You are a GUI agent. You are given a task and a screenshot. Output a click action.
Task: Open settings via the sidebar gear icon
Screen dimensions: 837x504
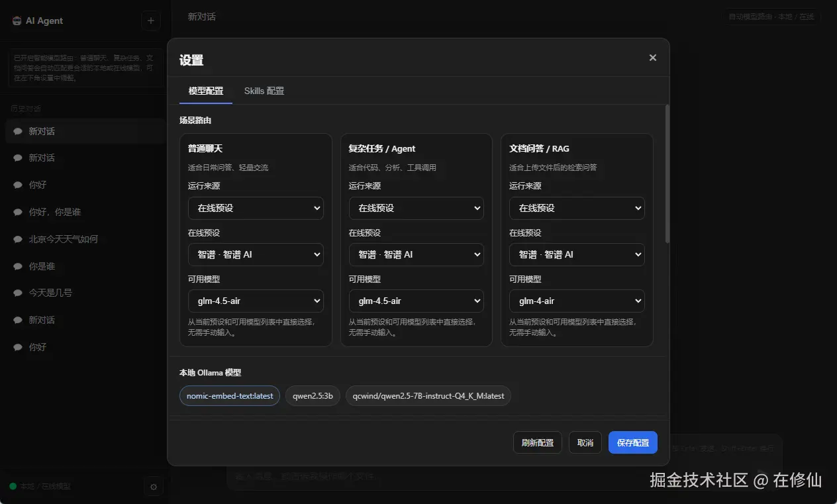[153, 487]
